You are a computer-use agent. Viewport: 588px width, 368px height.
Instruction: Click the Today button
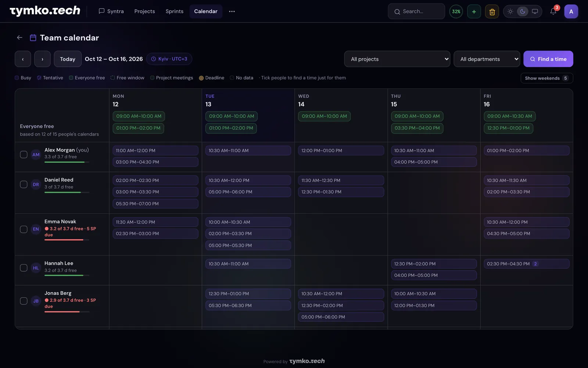[x=68, y=59]
